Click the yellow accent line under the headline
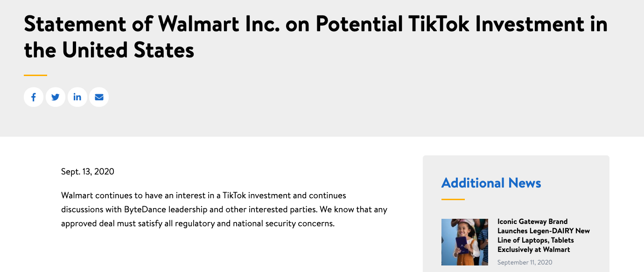Viewport: 644px width, 272px height. pyautogui.click(x=35, y=75)
